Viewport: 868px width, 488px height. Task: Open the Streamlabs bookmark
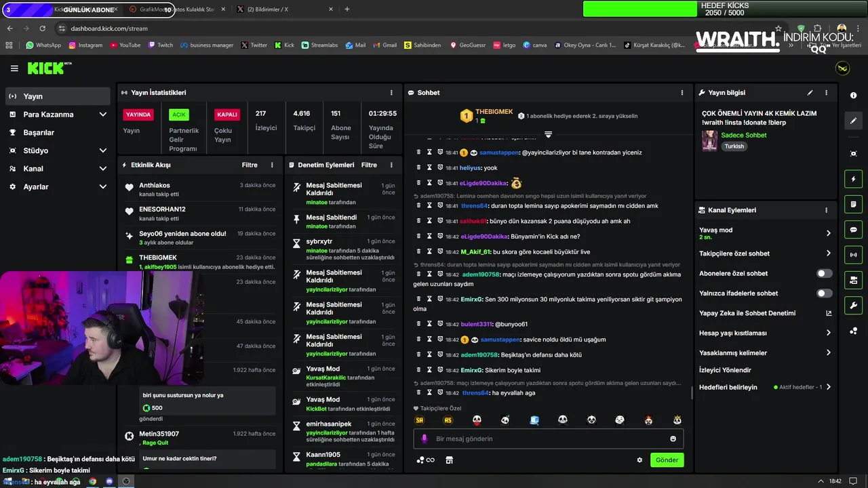click(x=319, y=45)
